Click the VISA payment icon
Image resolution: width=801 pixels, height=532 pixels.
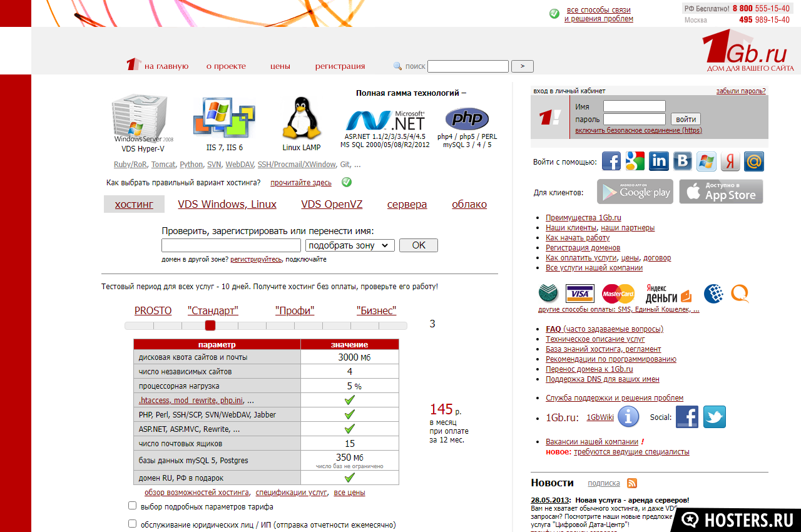(579, 294)
